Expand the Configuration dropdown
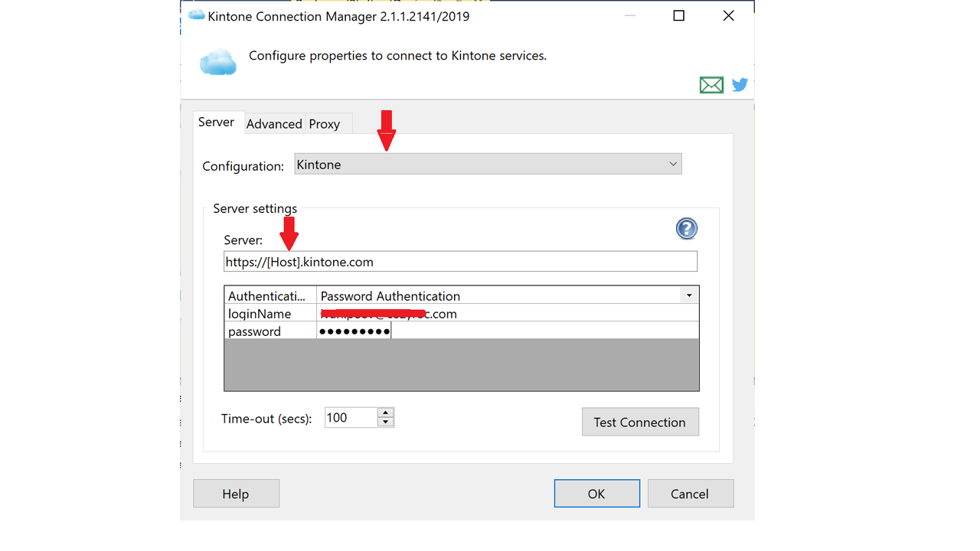 pos(488,164)
